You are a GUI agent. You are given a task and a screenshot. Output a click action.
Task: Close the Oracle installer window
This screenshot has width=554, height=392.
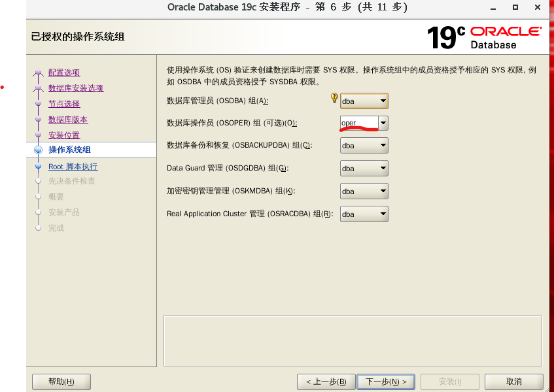[x=538, y=7]
